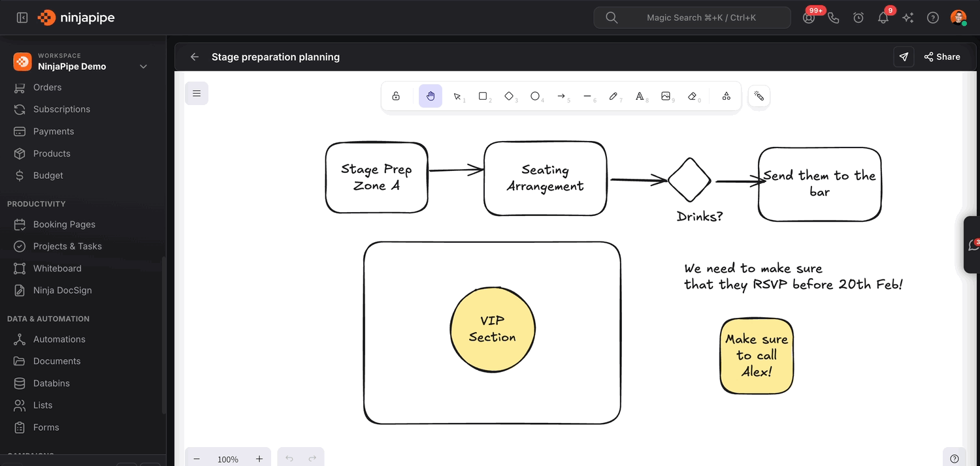The width and height of the screenshot is (980, 466).
Task: Toggle the canvas lock tool
Action: click(x=396, y=96)
